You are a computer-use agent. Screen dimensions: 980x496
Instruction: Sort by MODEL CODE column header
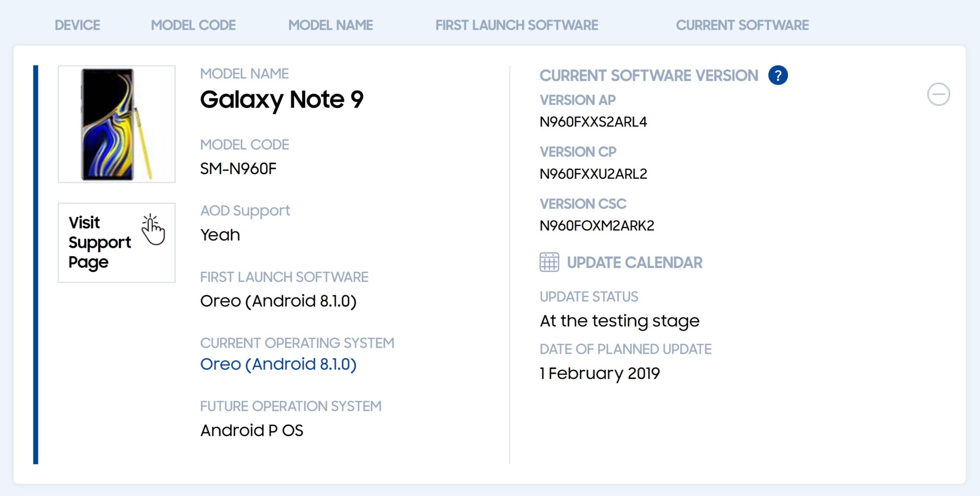(x=193, y=25)
